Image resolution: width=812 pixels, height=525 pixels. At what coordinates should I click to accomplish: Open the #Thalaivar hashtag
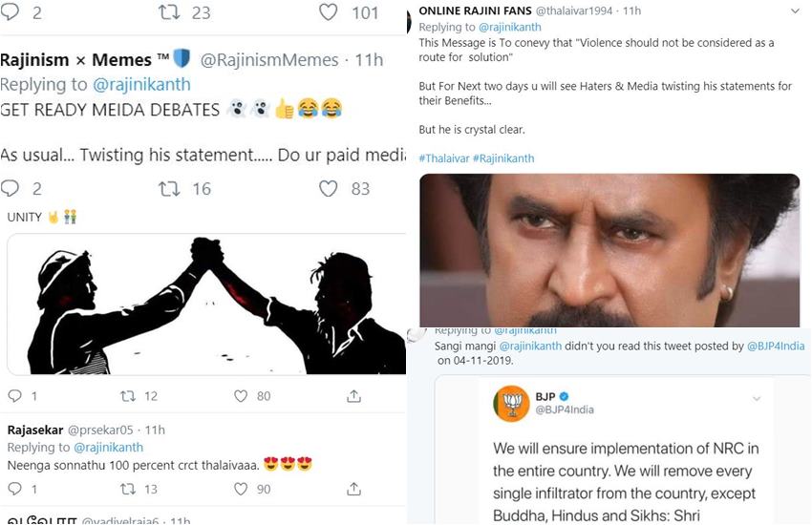(x=444, y=158)
